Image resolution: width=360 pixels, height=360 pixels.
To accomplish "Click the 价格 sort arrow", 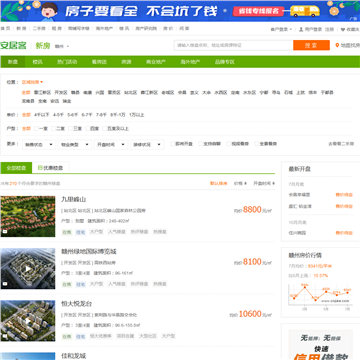I will [245, 183].
